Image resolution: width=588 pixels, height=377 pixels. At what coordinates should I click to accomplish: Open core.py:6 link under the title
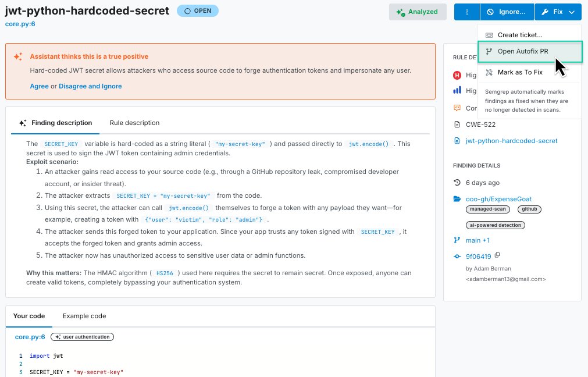20,24
